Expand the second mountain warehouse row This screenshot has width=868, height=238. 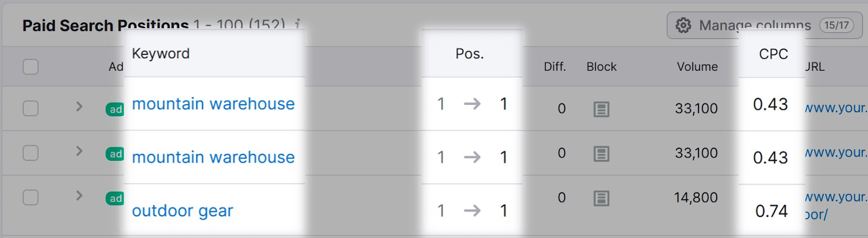(x=79, y=151)
